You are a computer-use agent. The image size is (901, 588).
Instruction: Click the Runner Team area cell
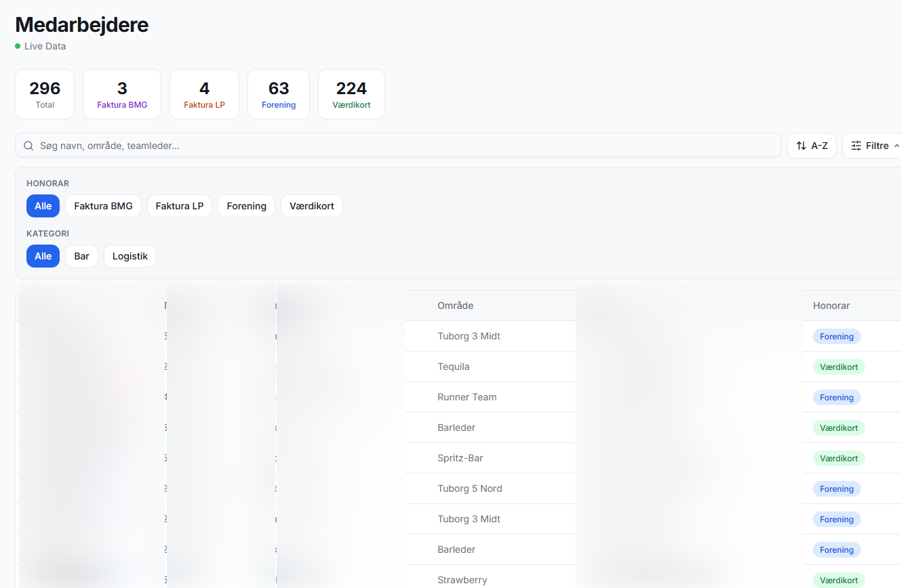(x=467, y=397)
